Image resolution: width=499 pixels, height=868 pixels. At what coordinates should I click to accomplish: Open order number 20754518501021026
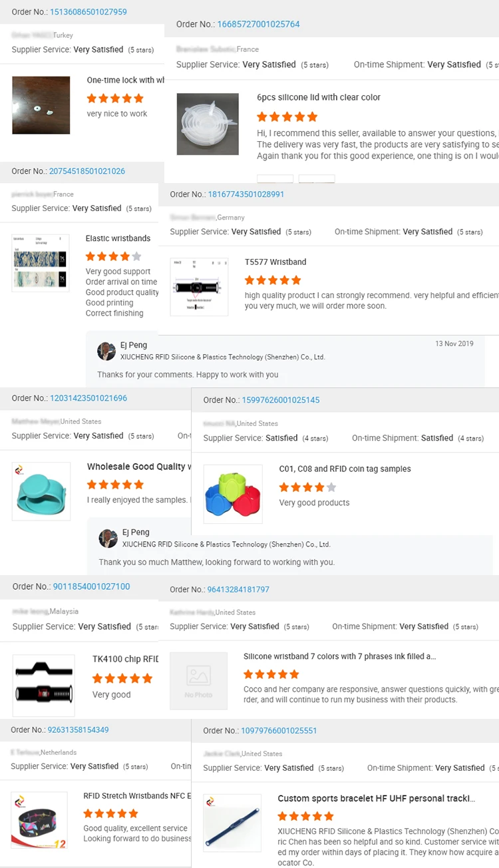[87, 171]
